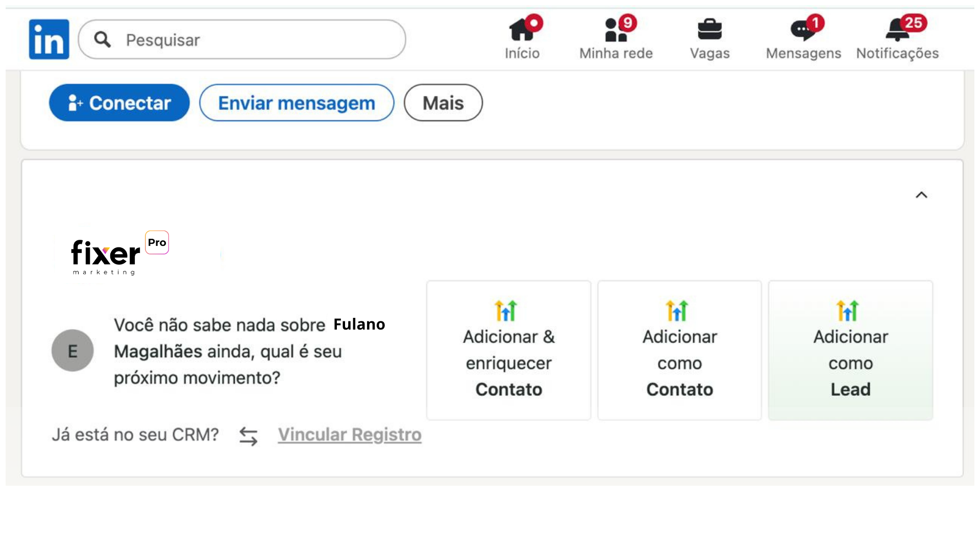This screenshot has width=980, height=551.
Task: Open Mensagens chat icon
Action: tap(803, 30)
